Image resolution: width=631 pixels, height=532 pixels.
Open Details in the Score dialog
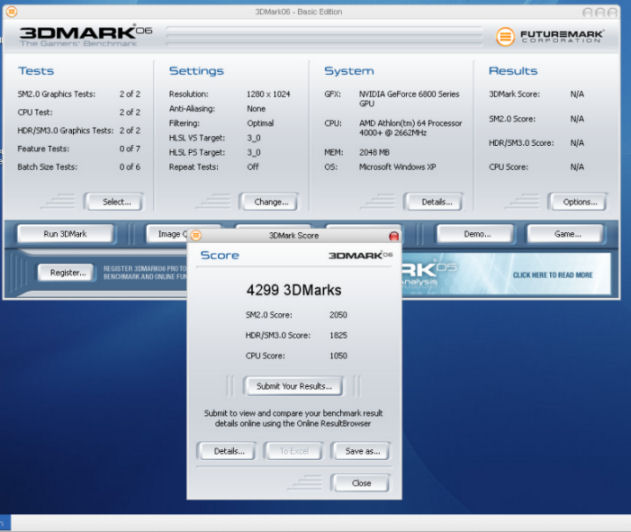pos(227,451)
